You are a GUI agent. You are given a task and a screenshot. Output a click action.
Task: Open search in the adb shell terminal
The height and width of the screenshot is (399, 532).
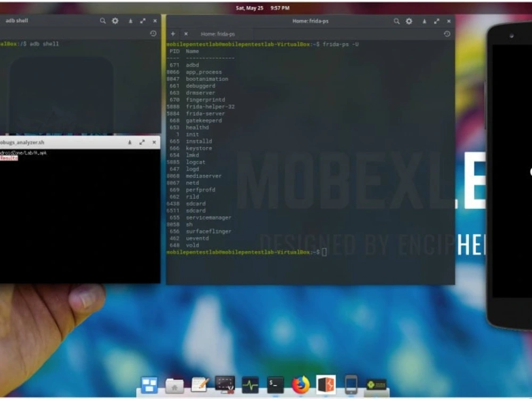coord(103,21)
